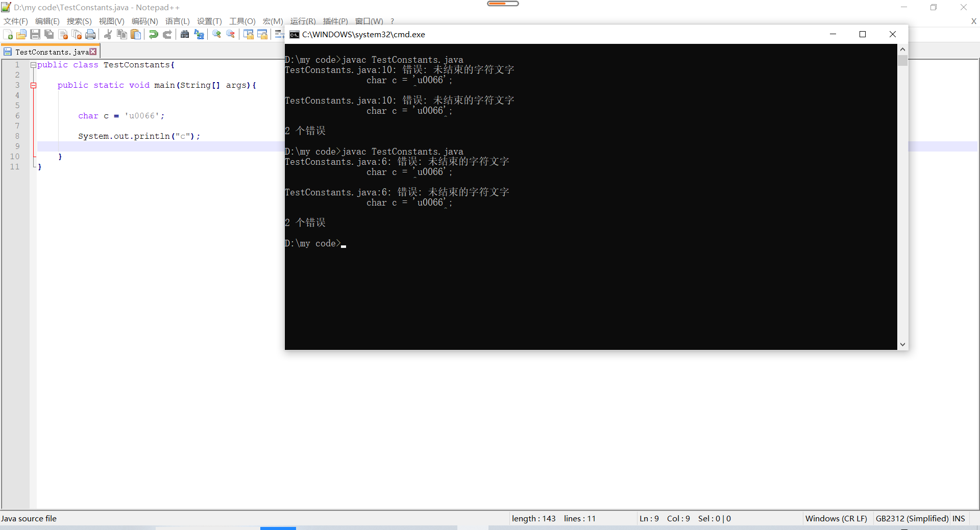This screenshot has height=530, width=980.
Task: Click the INS insert mode indicator
Action: pyautogui.click(x=959, y=518)
